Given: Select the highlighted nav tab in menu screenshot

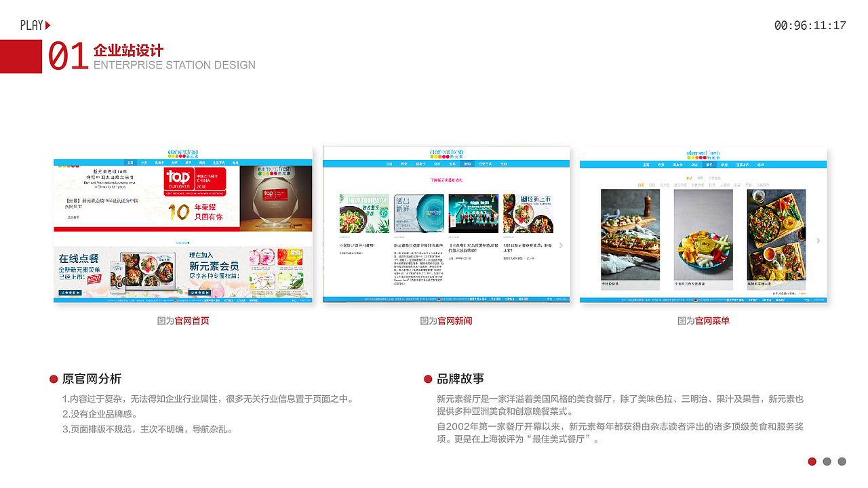Looking at the screenshot, I should coord(709,165).
